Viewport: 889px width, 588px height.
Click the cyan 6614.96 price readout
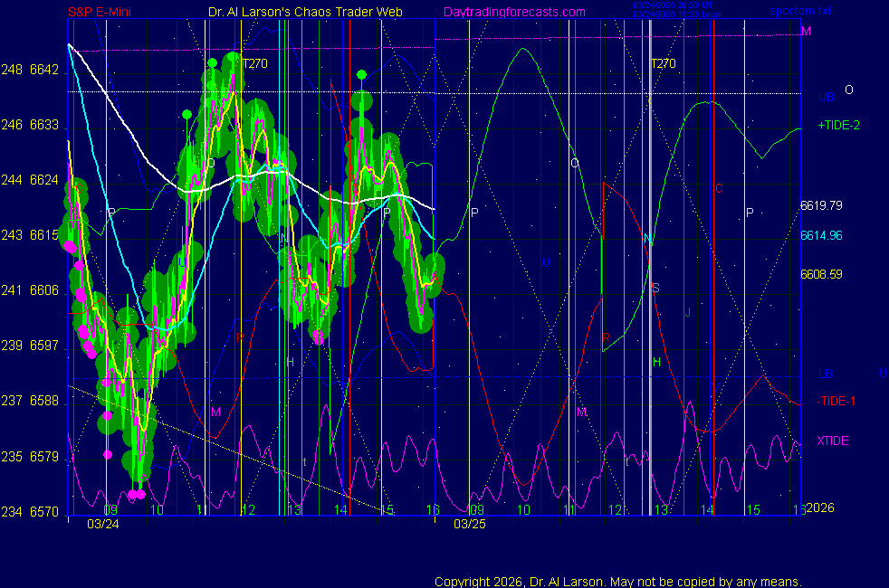coord(821,235)
